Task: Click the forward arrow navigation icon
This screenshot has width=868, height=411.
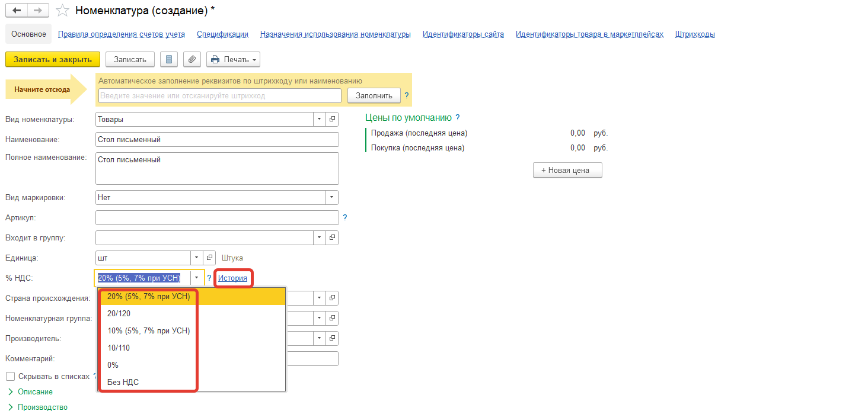Action: pos(37,11)
